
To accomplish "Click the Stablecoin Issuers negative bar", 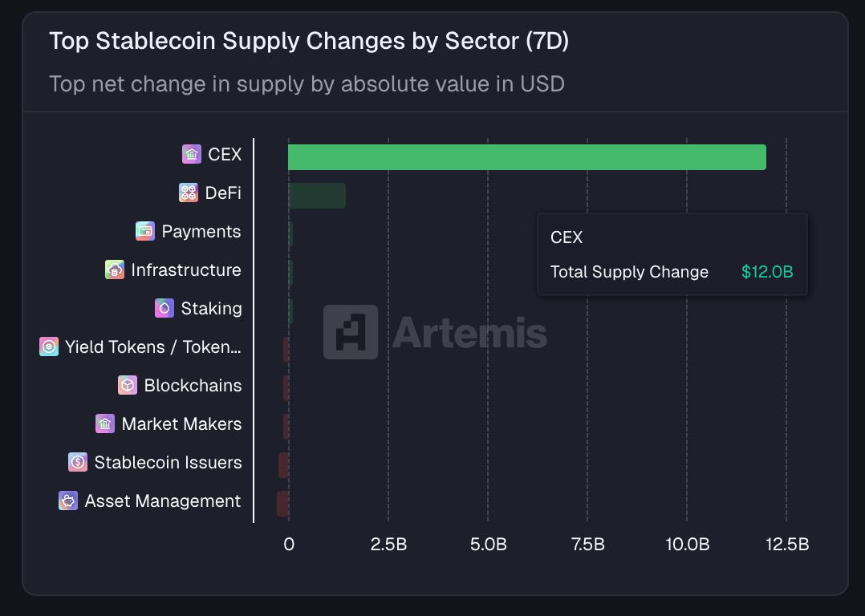I will pyautogui.click(x=283, y=465).
